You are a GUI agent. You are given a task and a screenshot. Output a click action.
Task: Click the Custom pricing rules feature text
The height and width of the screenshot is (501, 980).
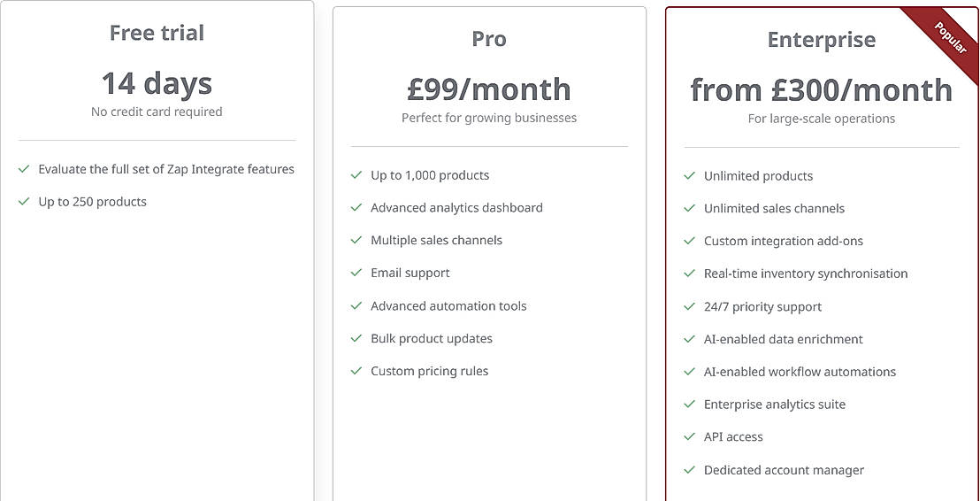click(x=429, y=371)
